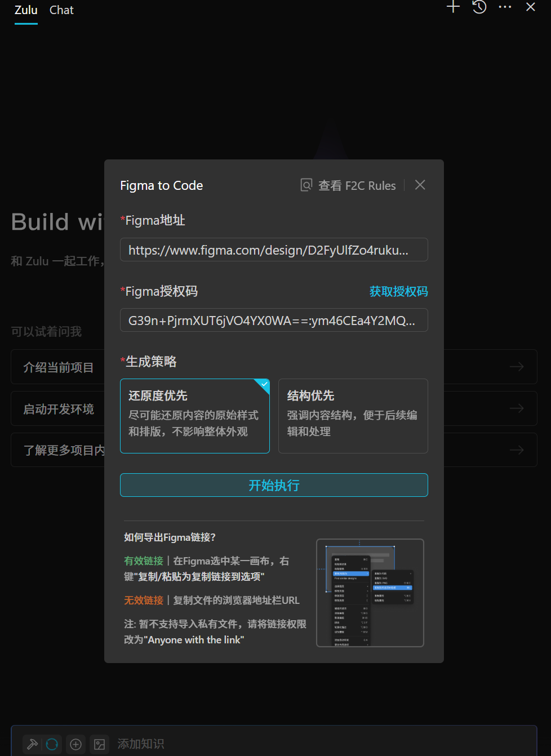The height and width of the screenshot is (756, 551).
Task: Expand the 启动开发环境 suggestion arrow
Action: click(517, 408)
